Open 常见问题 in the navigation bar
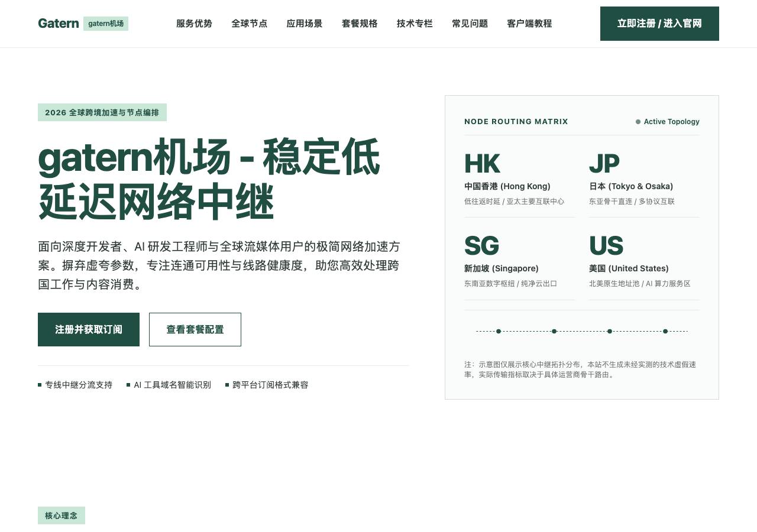This screenshot has height=532, width=757. 470,24
